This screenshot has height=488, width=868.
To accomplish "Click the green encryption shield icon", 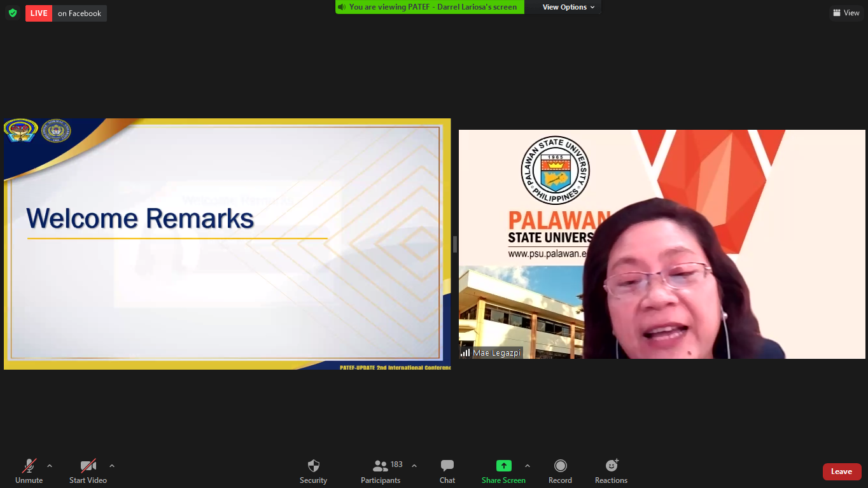I will tap(13, 13).
